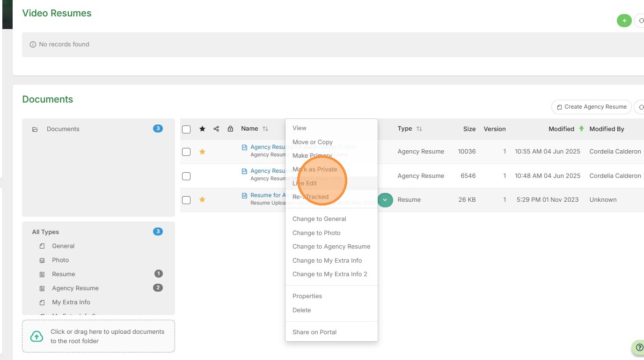Screen dimensions: 644x360
Task: Click the "26 KB" size cell
Action: tap(467, 199)
